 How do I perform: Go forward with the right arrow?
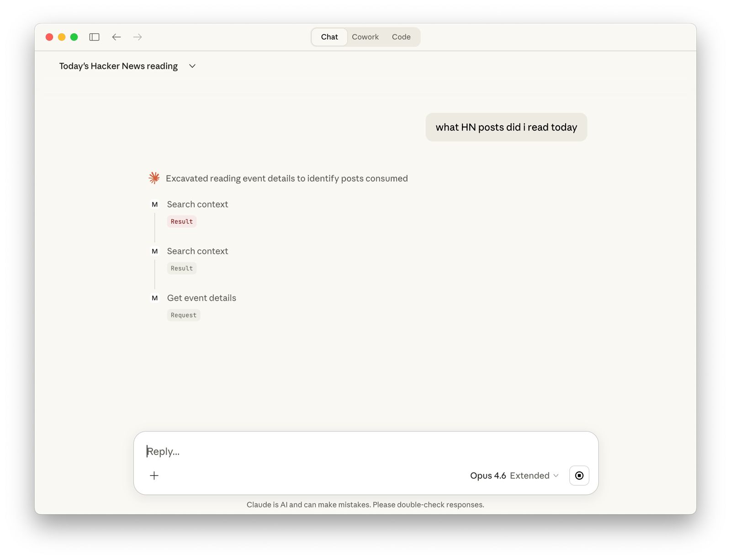(x=138, y=37)
